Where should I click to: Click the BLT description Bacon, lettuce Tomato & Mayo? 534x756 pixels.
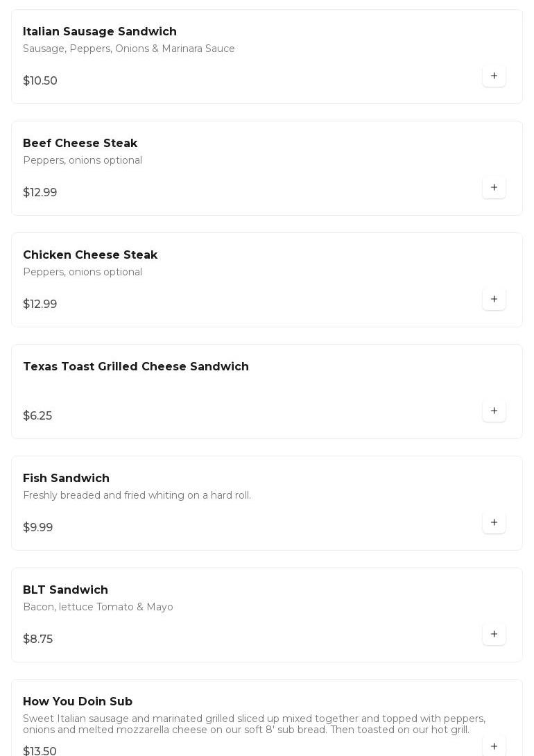pyautogui.click(x=98, y=607)
